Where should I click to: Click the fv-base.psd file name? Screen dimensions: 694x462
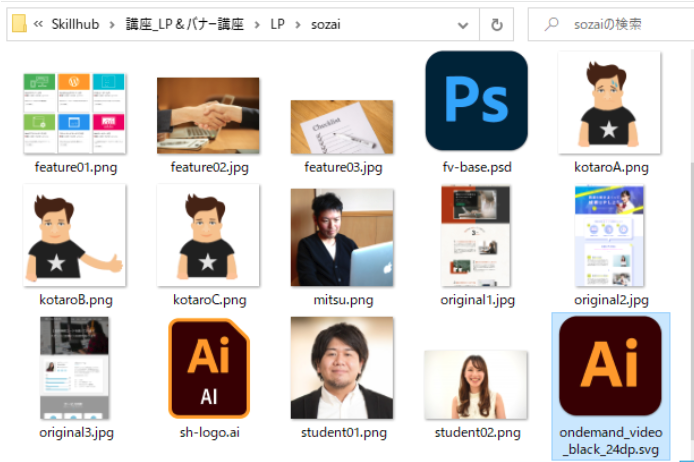[x=477, y=167]
